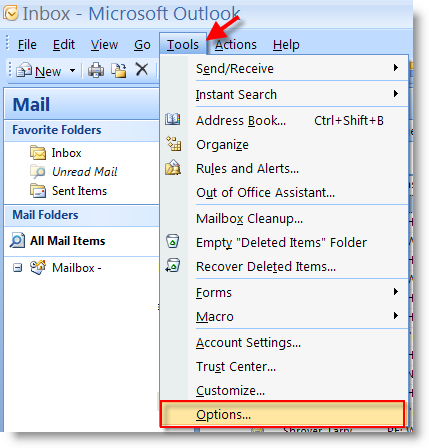The image size is (429, 448).
Task: Expand the Instant Search submenu
Action: (x=284, y=94)
